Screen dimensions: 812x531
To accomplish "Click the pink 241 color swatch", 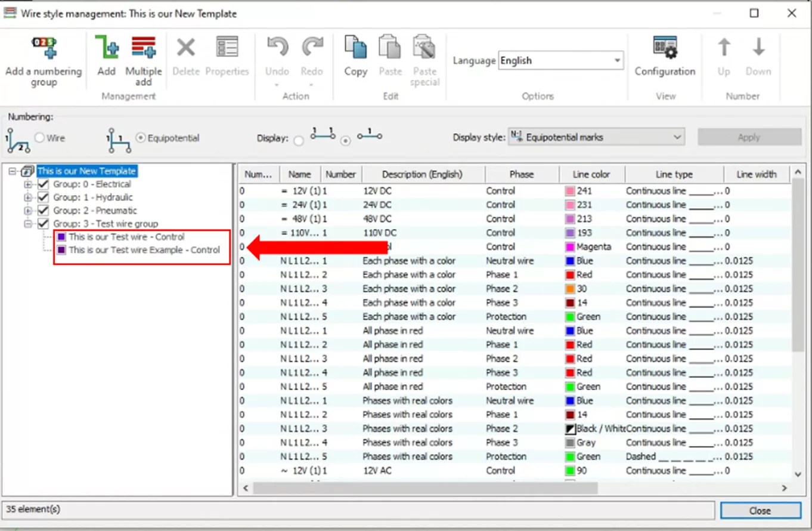I will [x=570, y=191].
